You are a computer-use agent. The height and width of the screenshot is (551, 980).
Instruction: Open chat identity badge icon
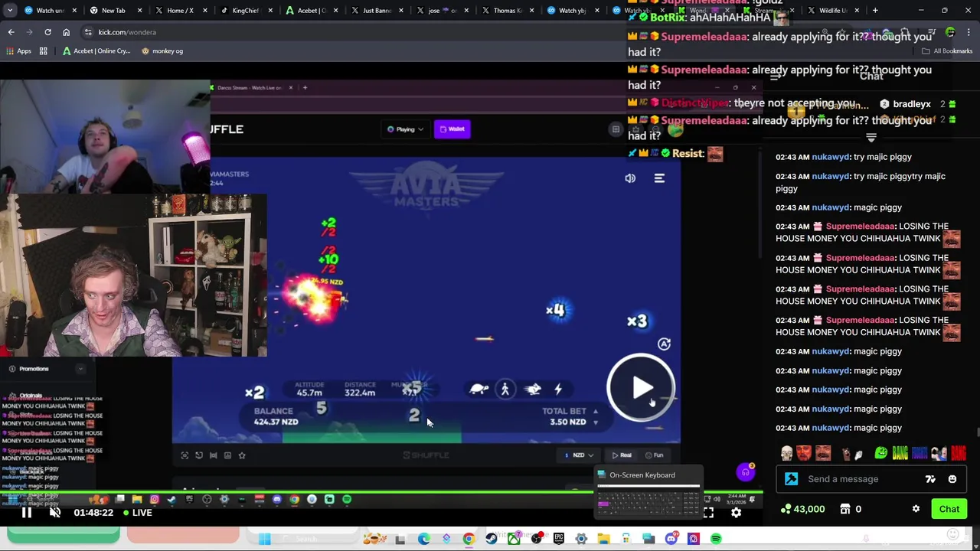pos(791,479)
